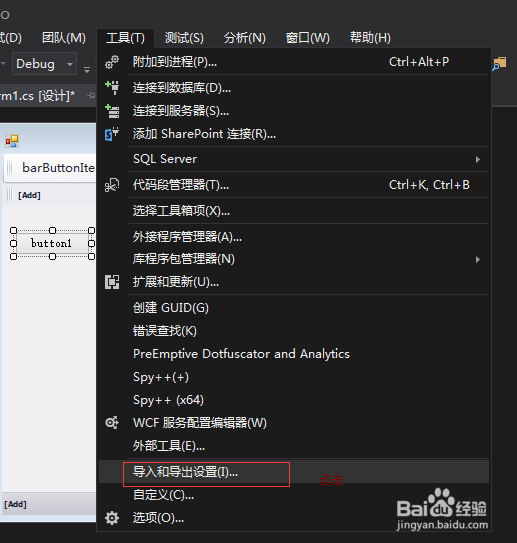Open PreEmptive Dotfuscator and Analytics

(x=294, y=354)
